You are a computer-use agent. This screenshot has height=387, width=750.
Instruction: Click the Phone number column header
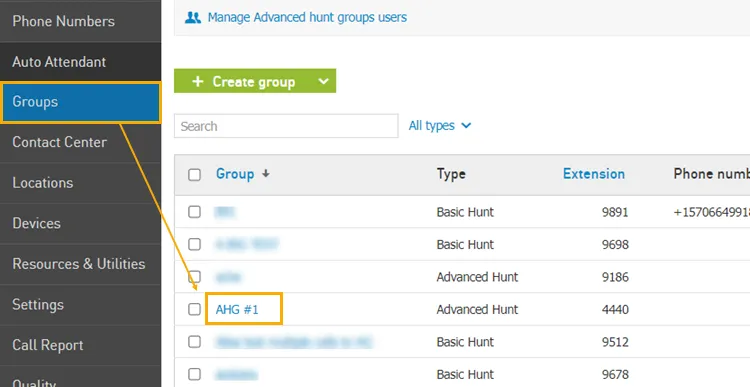point(711,174)
